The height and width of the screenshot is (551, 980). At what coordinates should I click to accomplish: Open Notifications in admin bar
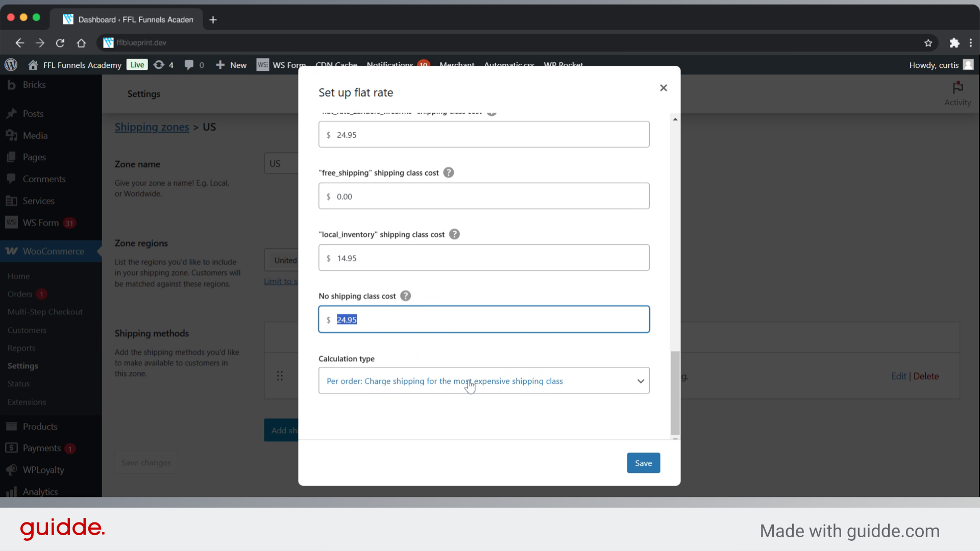tap(398, 65)
